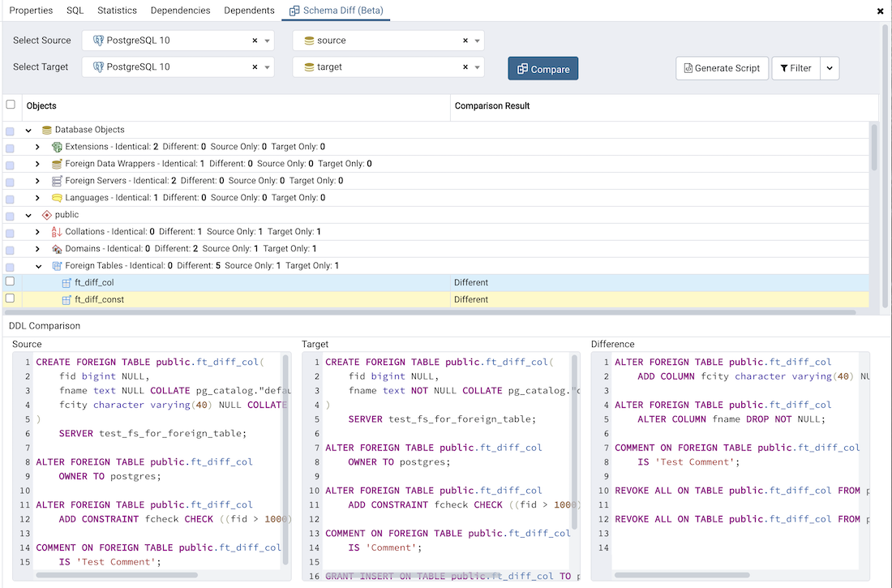The image size is (892, 588).
Task: Click the Source DDL horizontal scrollbar
Action: [118, 575]
